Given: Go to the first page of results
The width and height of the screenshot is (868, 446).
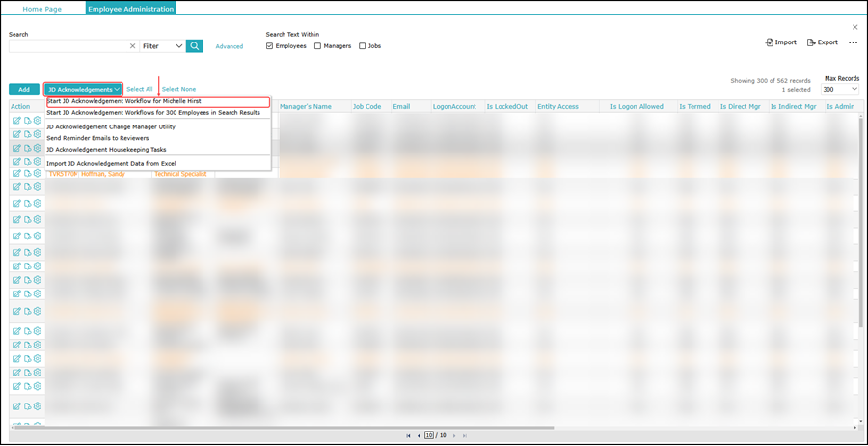Looking at the screenshot, I should coord(408,436).
